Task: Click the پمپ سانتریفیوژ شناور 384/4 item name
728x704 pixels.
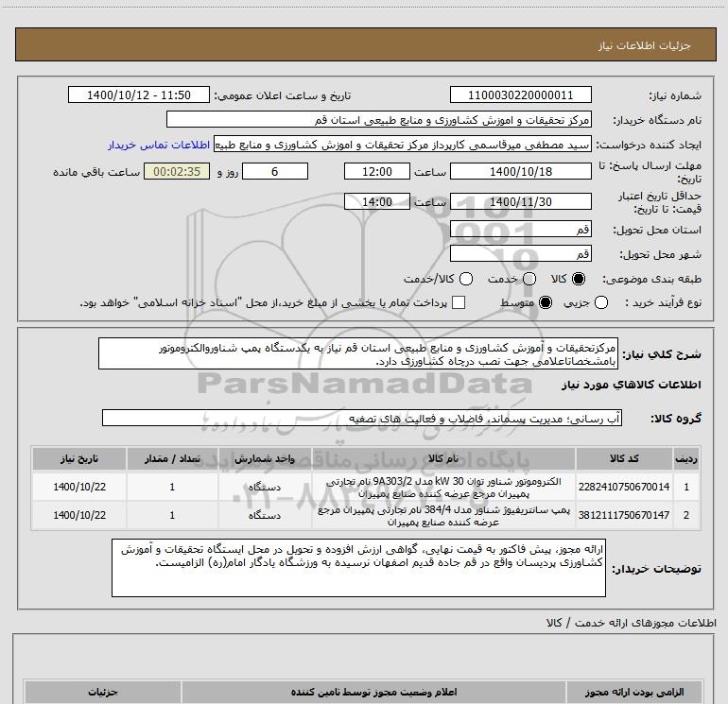Action: point(443,516)
